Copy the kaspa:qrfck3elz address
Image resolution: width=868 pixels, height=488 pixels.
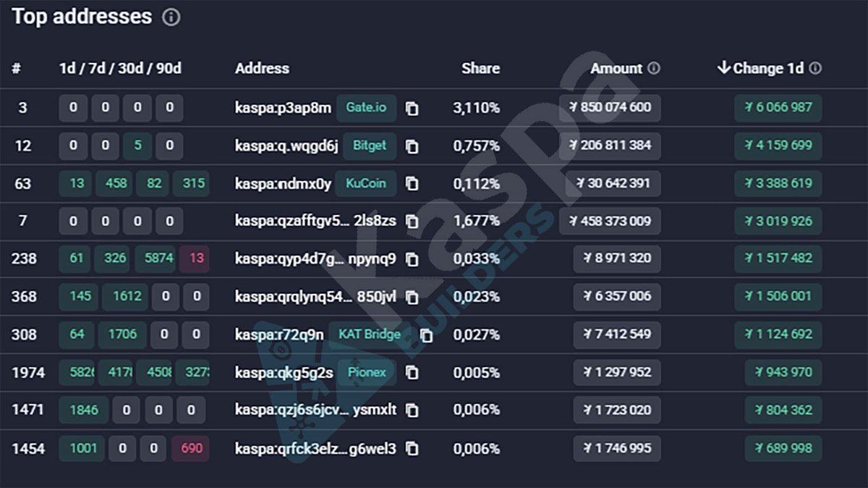point(412,449)
